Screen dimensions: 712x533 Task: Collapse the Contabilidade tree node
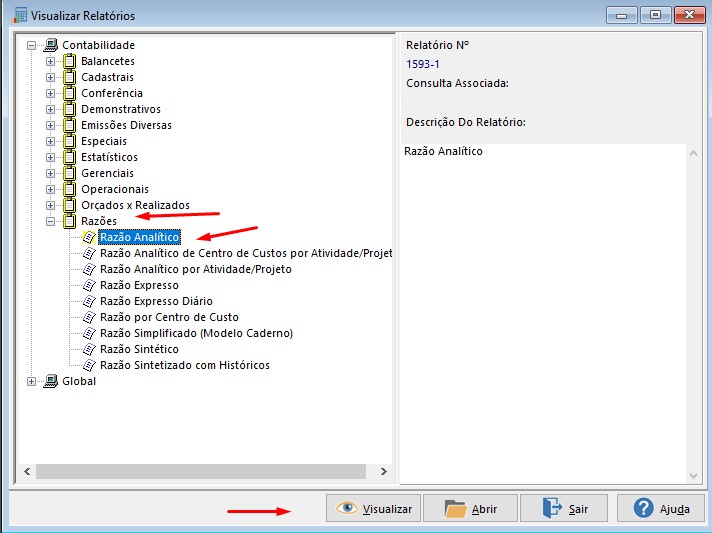pos(31,45)
